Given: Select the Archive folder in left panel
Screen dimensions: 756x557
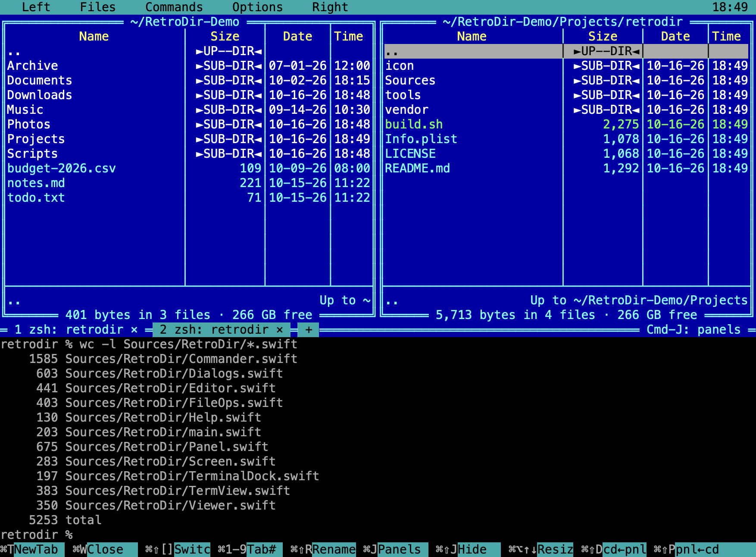Looking at the screenshot, I should click(188, 66).
